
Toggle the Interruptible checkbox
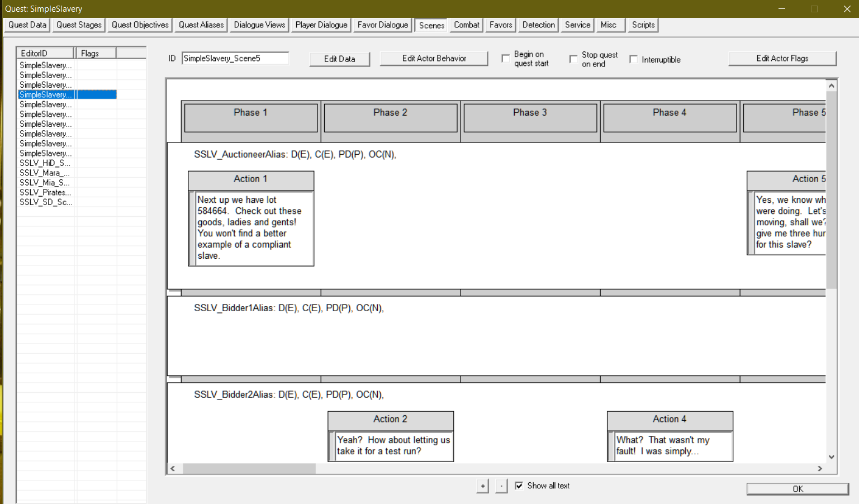pyautogui.click(x=634, y=60)
